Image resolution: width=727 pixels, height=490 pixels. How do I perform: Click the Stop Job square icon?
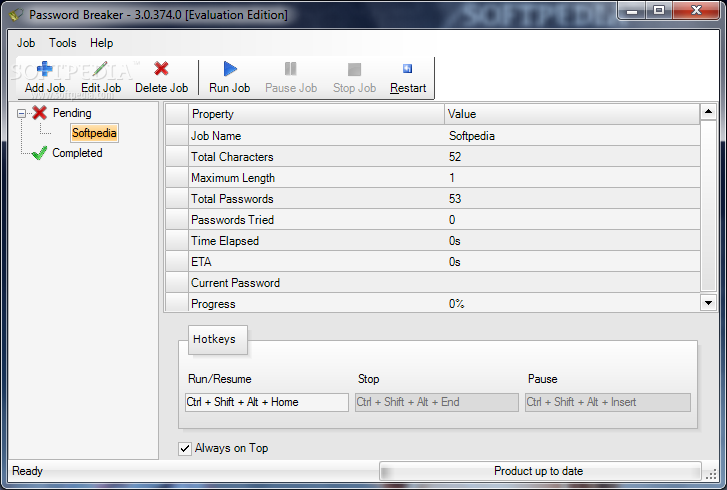(x=354, y=70)
